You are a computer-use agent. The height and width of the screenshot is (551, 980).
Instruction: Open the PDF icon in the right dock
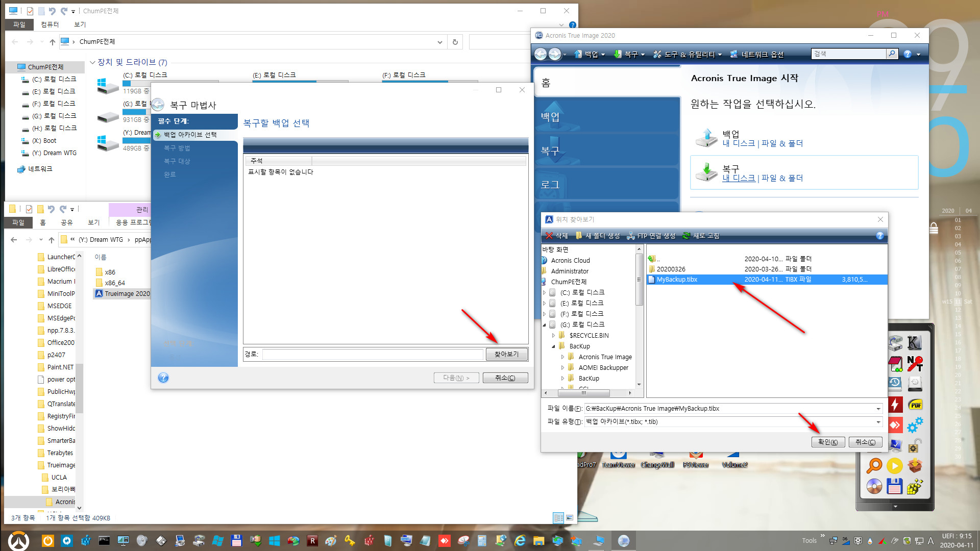point(915,405)
